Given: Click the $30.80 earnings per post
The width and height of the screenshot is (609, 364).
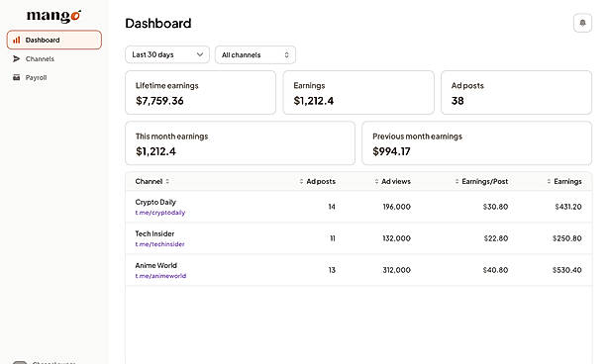Looking at the screenshot, I should (x=495, y=207).
